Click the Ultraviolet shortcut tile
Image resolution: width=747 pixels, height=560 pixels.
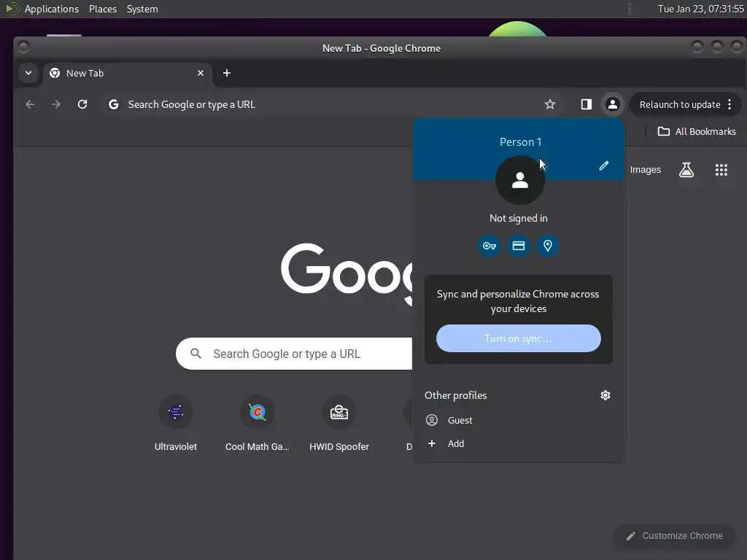click(176, 424)
